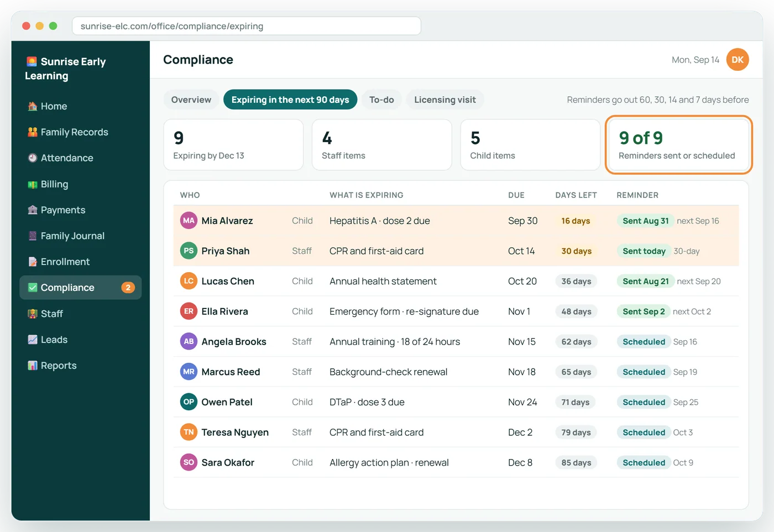Click the Family Journal notebook icon

click(x=33, y=236)
